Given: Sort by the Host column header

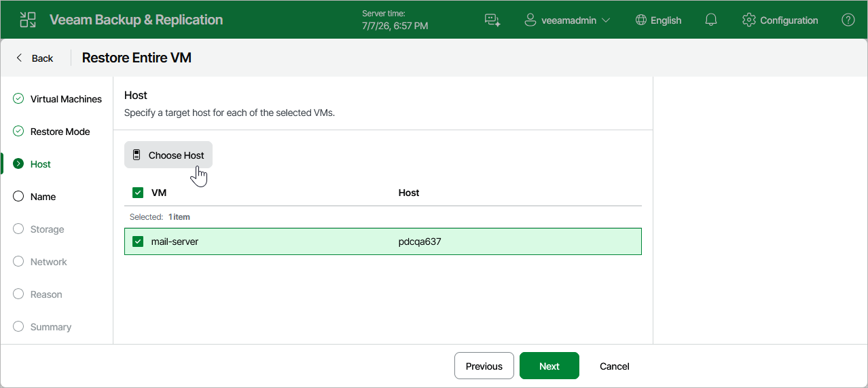Looking at the screenshot, I should pos(409,193).
